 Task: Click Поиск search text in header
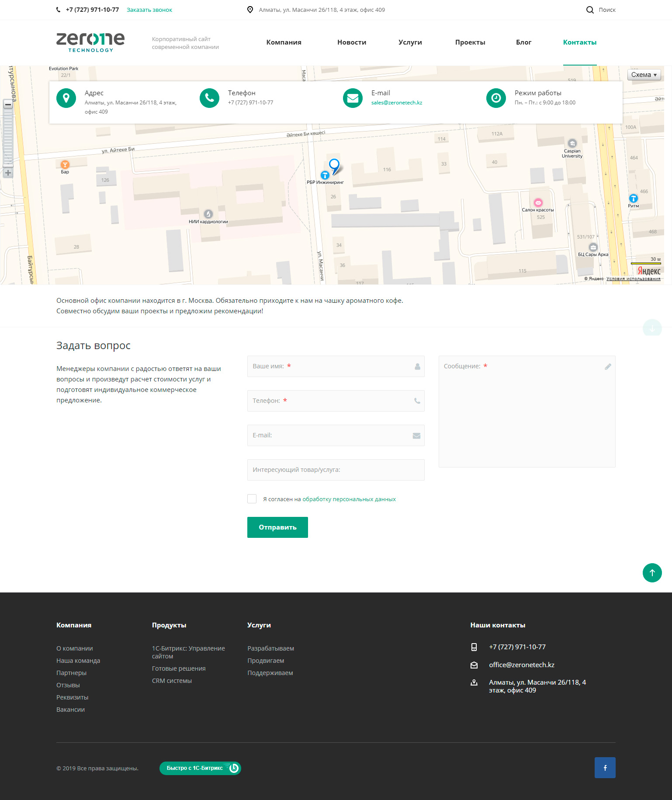607,10
